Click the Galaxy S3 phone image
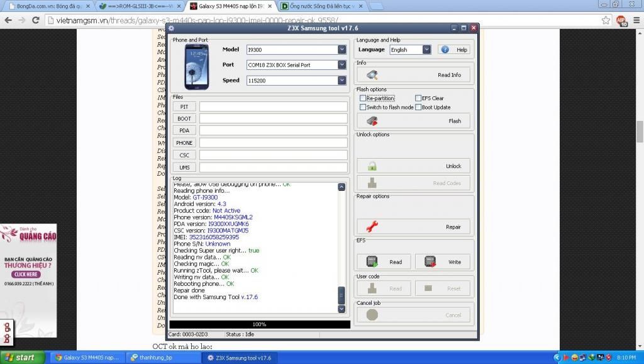 [196, 67]
